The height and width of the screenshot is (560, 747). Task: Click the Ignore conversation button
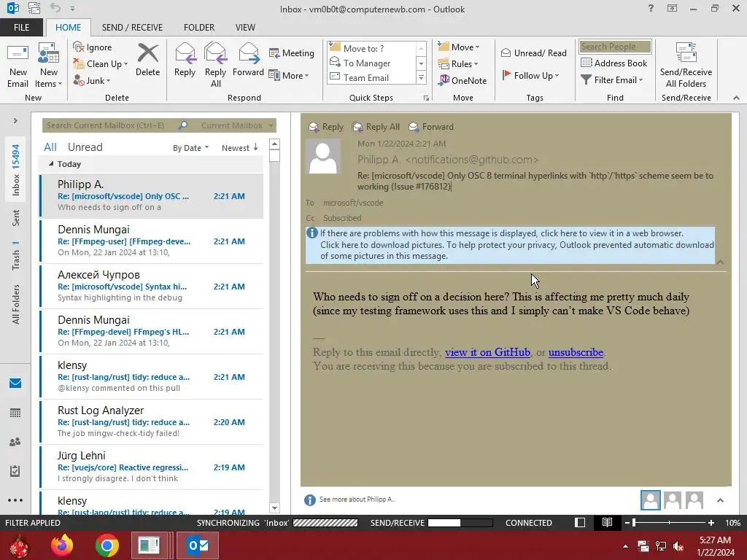(x=93, y=47)
